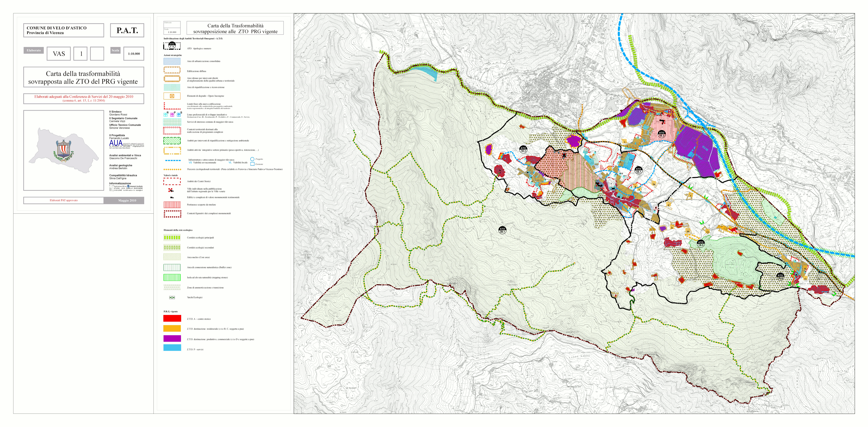
Task: Click the Esistente square symbol in legend
Action: 252,164
